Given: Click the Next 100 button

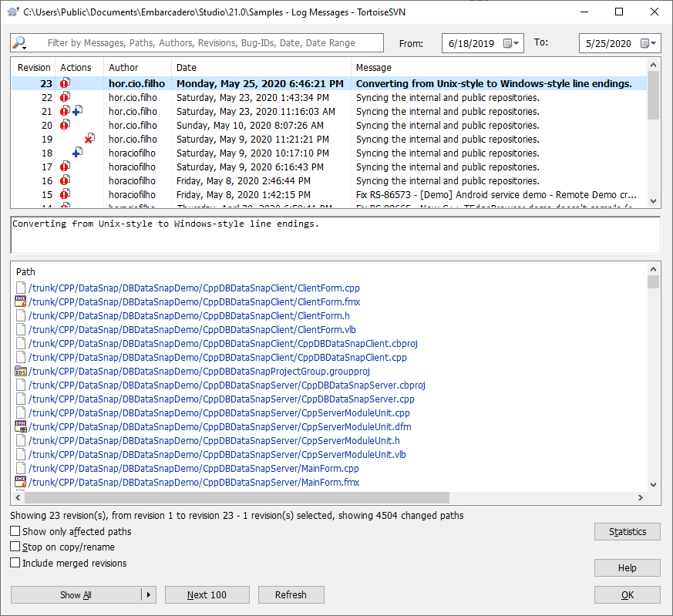Looking at the screenshot, I should pyautogui.click(x=207, y=594).
